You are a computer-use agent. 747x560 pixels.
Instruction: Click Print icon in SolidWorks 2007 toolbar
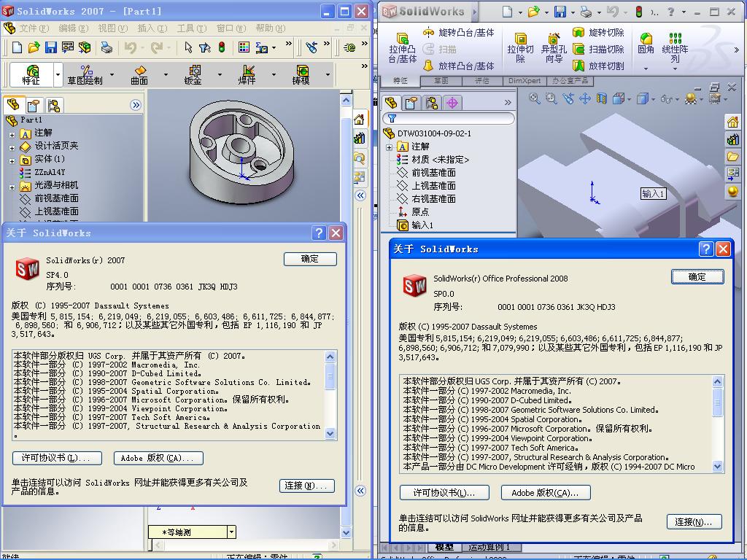pos(107,47)
